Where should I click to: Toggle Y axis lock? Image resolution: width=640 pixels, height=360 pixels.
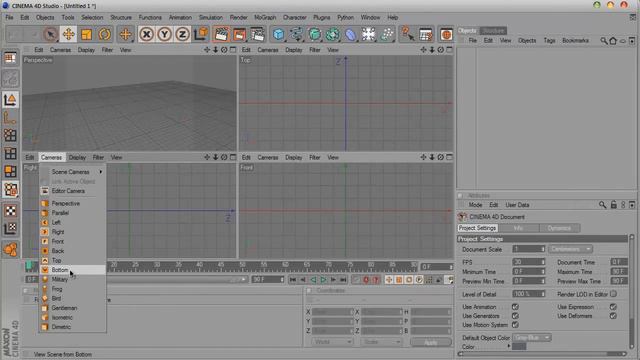[x=164, y=34]
